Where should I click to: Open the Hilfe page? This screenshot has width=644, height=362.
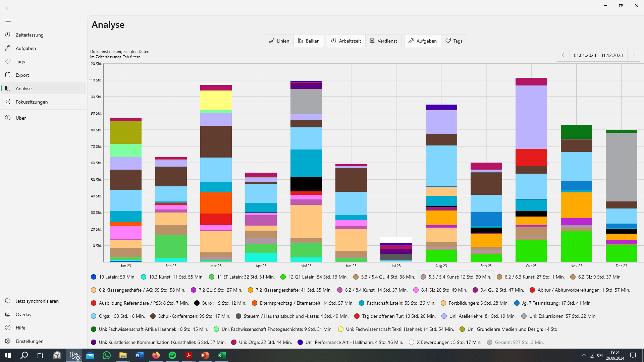point(20,328)
